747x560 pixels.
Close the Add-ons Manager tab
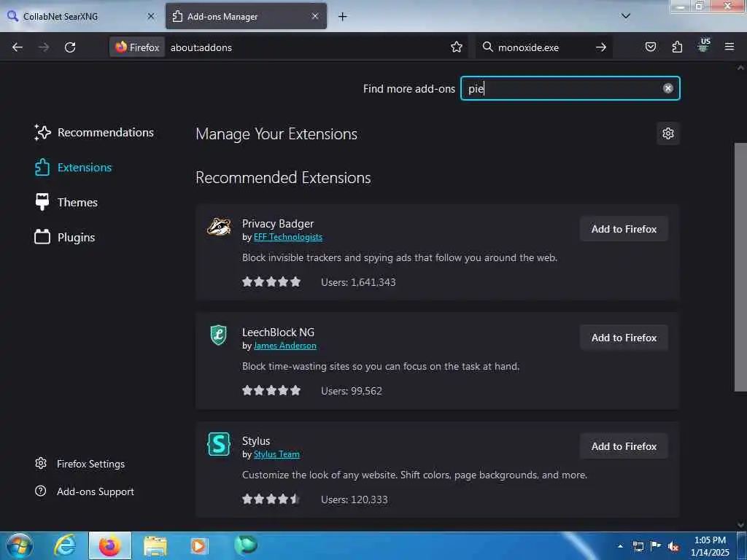[x=315, y=16]
